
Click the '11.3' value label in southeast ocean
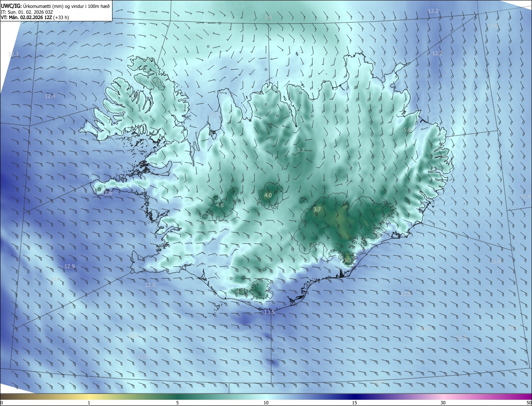click(461, 338)
